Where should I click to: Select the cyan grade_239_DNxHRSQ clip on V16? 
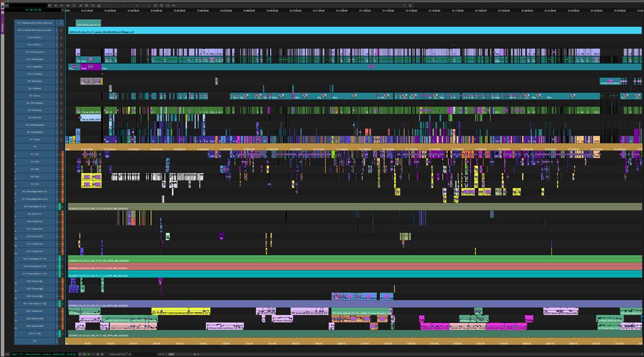pos(355,31)
